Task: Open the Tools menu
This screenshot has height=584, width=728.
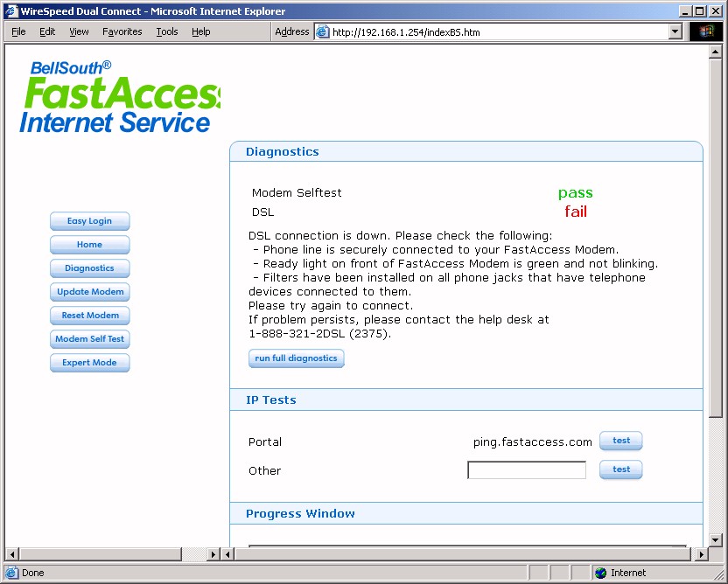Action: click(x=166, y=31)
